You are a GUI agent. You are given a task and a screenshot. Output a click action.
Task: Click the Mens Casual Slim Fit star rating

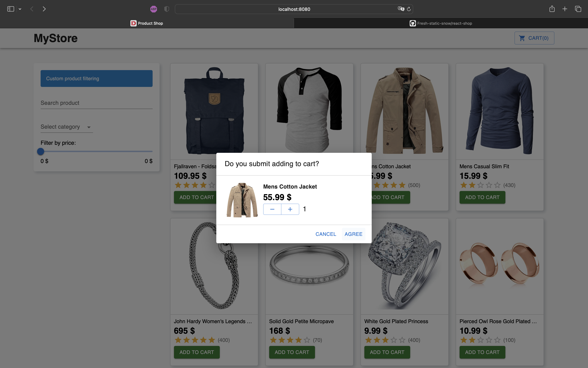(x=480, y=185)
